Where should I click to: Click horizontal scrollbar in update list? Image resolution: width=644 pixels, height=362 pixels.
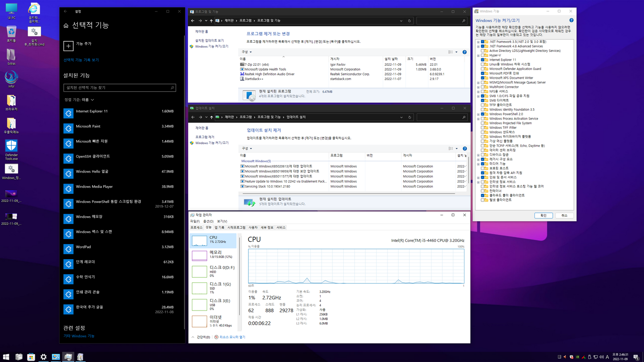pyautogui.click(x=348, y=193)
